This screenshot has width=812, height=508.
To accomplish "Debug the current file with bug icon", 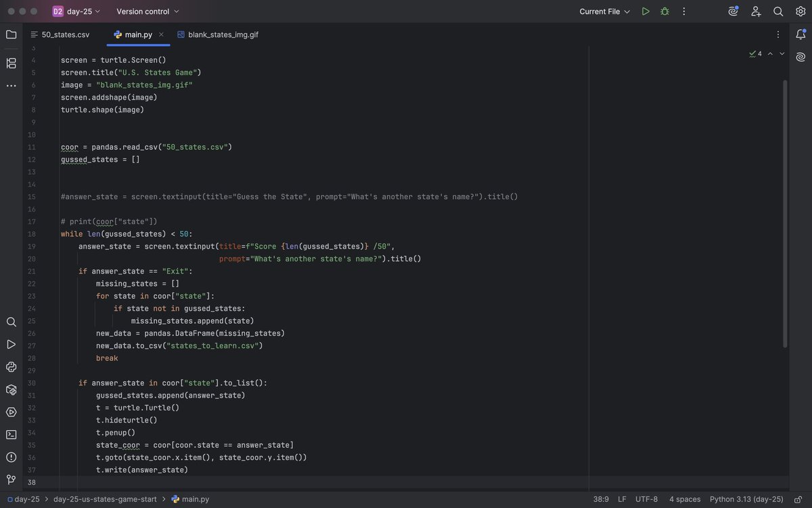I will click(664, 12).
